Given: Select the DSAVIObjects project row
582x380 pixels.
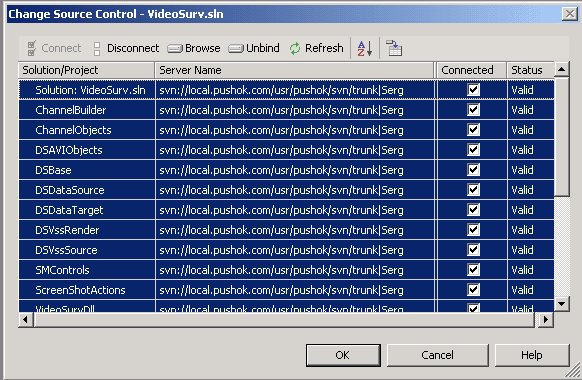Looking at the screenshot, I should (286, 150).
